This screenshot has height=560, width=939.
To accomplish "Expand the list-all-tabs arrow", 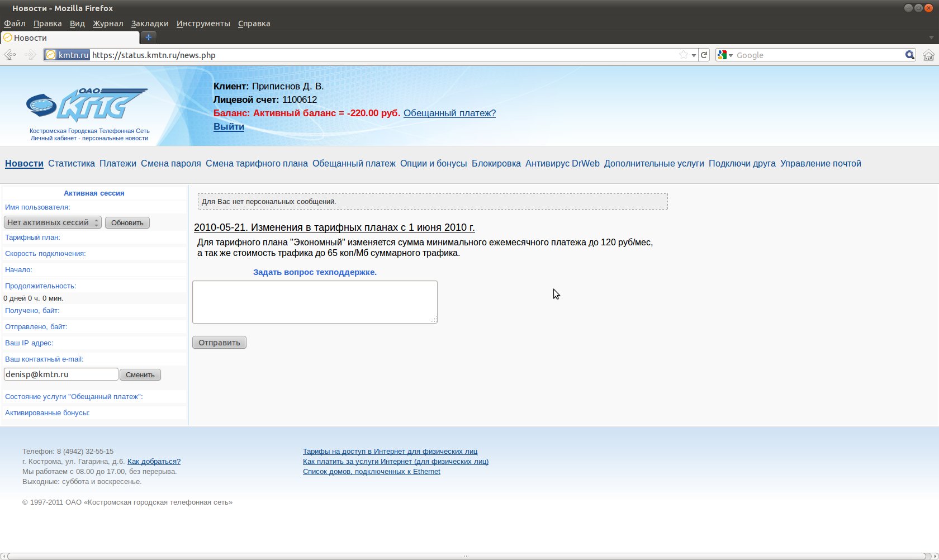I will pos(931,38).
